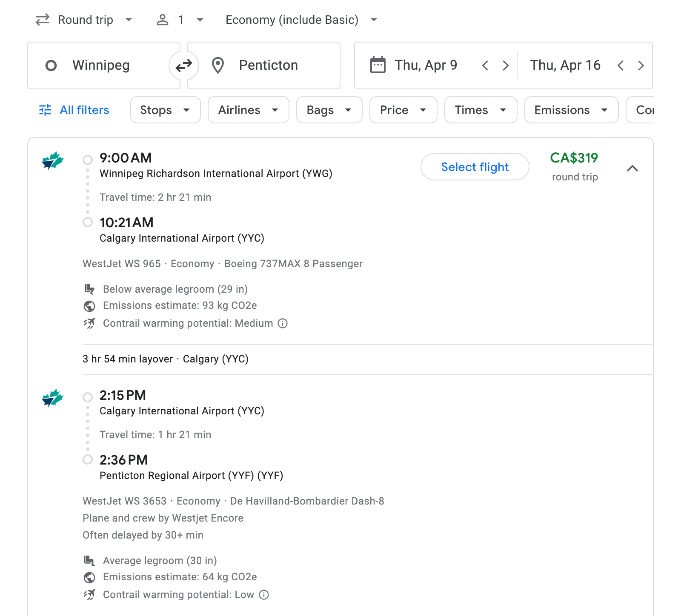681x616 pixels.
Task: Open the departure date calendar icon
Action: [x=378, y=65]
